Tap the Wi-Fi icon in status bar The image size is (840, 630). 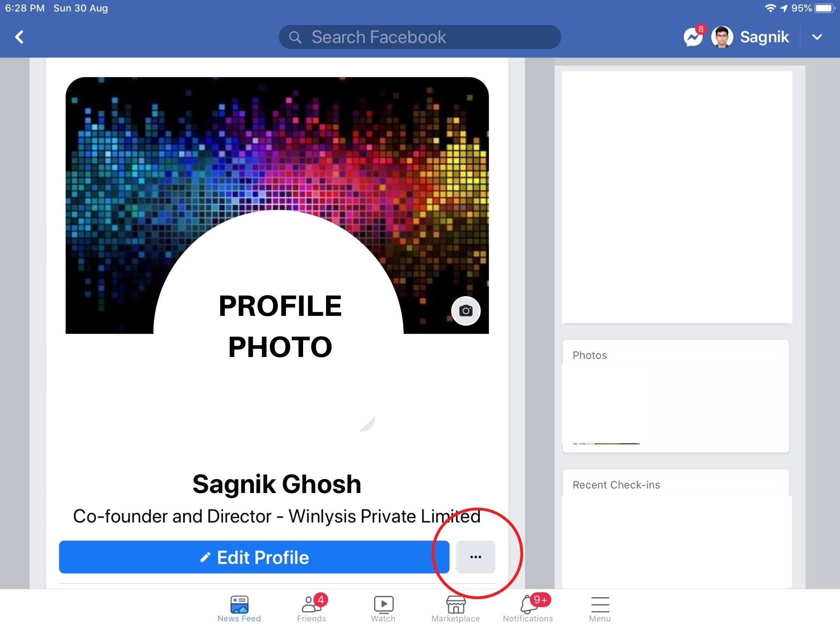pos(770,8)
